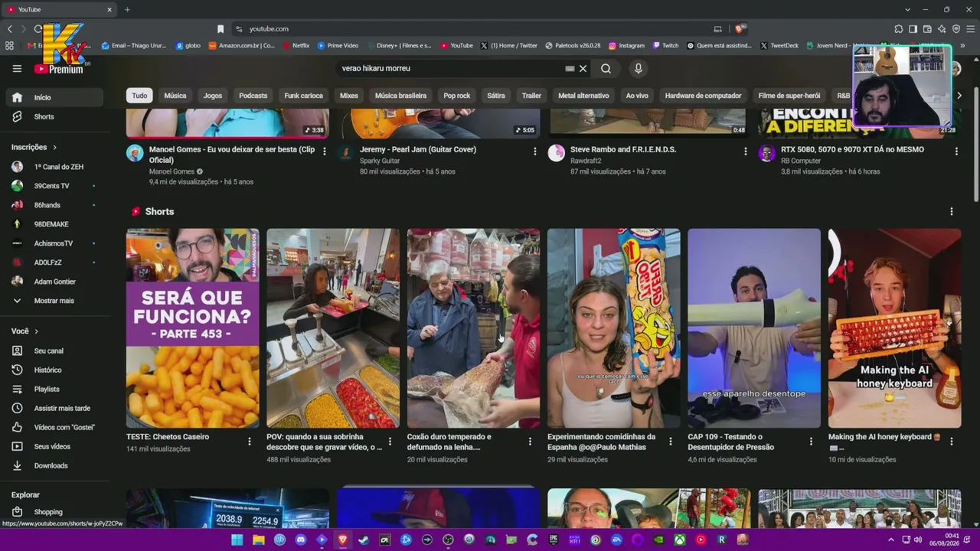Start voice search with microphone icon
Image resolution: width=980 pixels, height=551 pixels.
click(x=638, y=68)
